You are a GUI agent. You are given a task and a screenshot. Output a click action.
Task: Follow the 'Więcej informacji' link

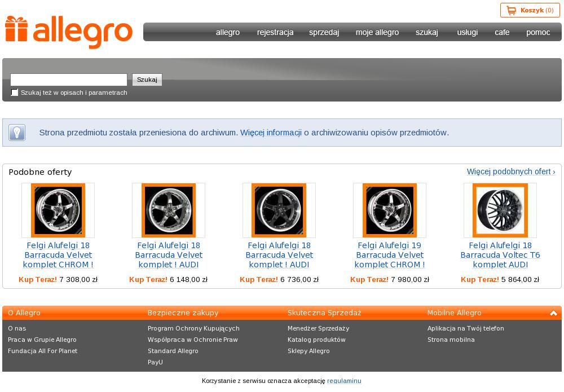[x=271, y=133]
